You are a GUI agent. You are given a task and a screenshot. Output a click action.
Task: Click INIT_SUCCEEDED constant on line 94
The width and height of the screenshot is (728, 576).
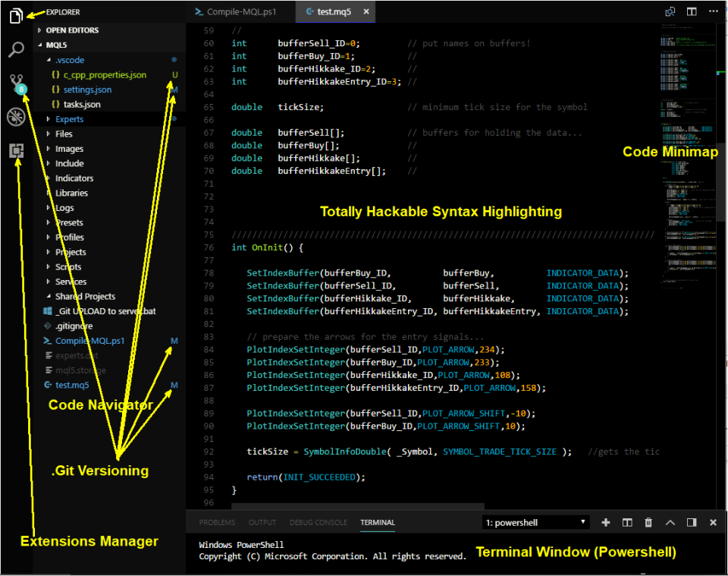click(319, 477)
